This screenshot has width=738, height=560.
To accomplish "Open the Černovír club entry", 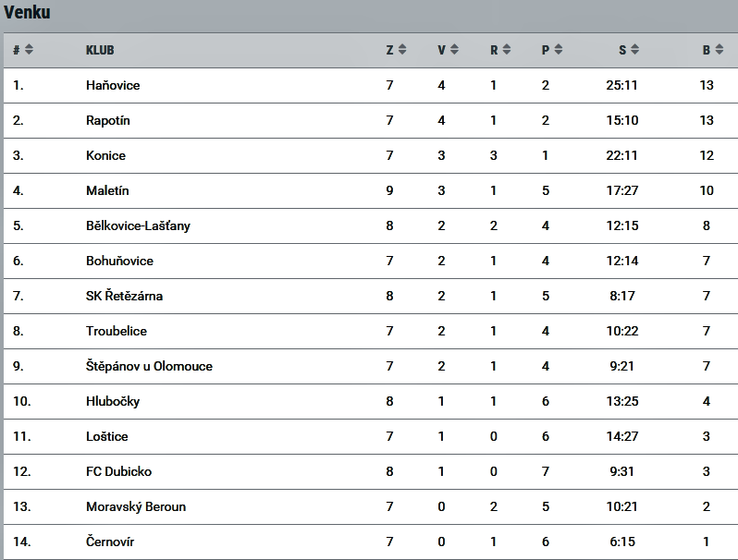I will [110, 542].
